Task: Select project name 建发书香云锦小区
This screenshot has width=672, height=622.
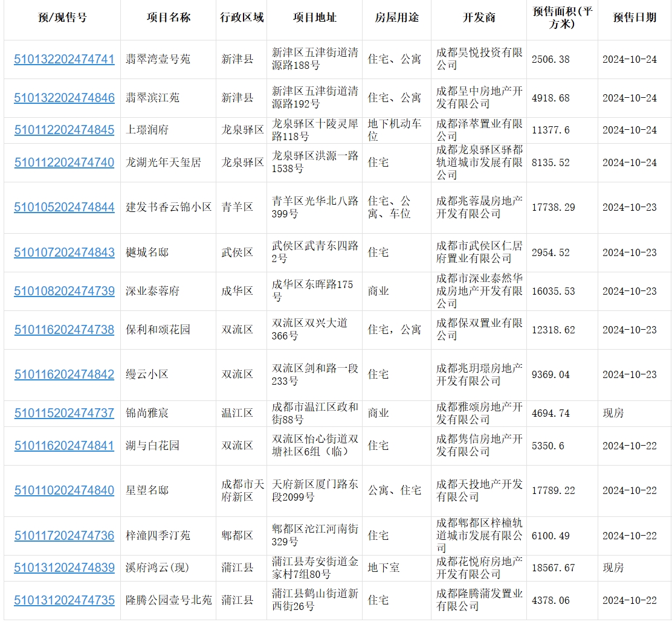Action: [x=169, y=207]
